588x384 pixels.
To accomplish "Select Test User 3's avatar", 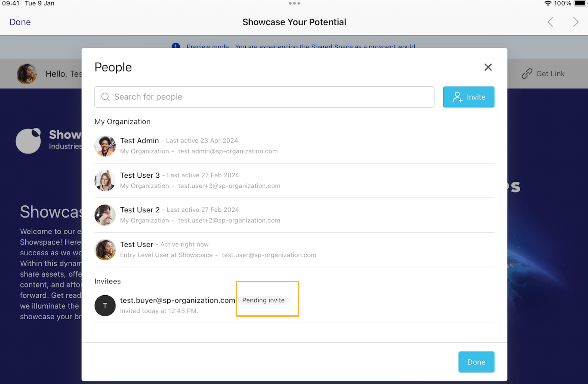I will pos(105,180).
